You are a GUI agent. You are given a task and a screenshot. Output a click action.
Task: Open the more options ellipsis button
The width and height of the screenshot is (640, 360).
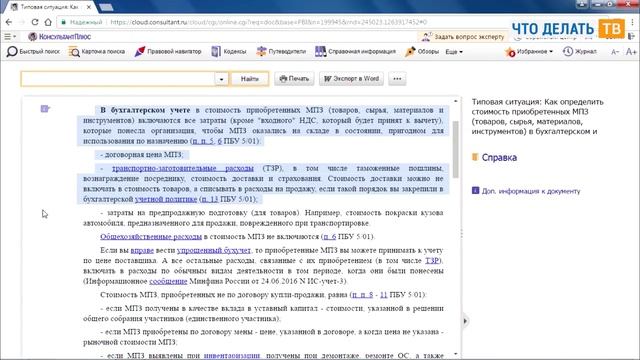click(397, 79)
